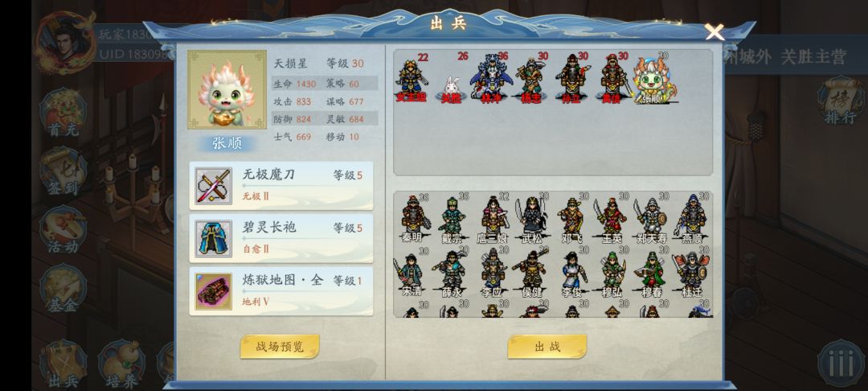The image size is (868, 391).
Task: Choose hero 李俊 from the list
Action: point(572,272)
